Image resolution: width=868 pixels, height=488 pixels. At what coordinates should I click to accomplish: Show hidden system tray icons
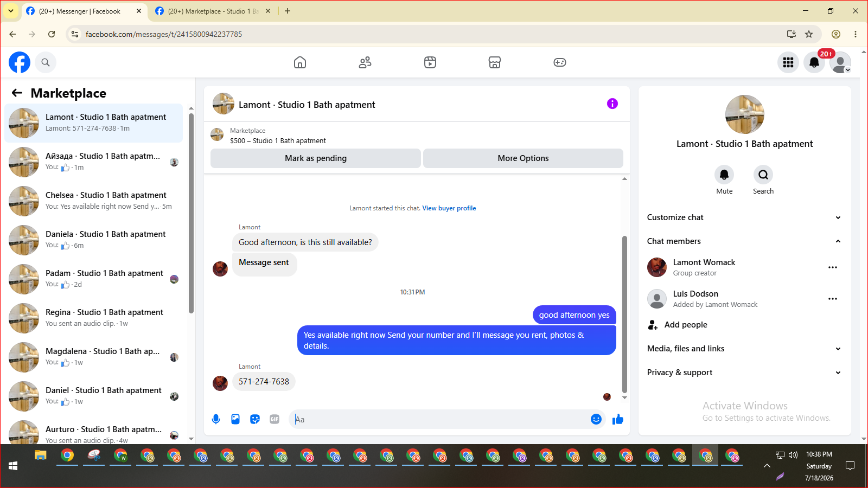pyautogui.click(x=767, y=466)
